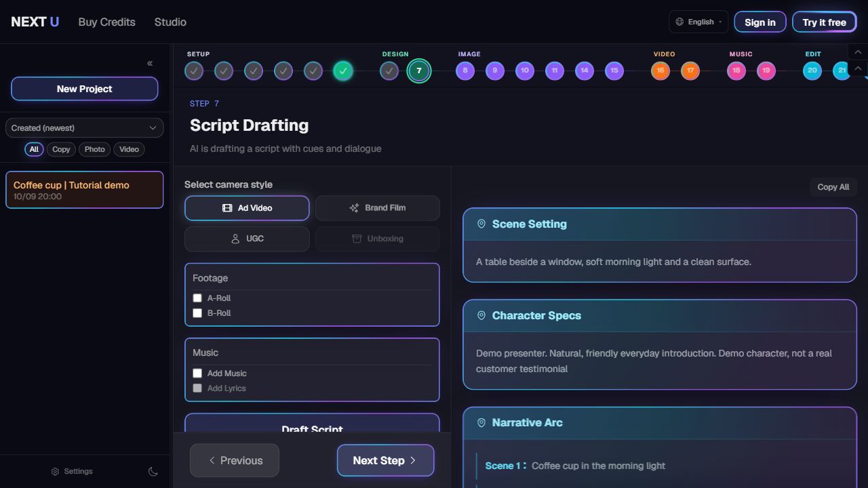Go to Music step 19
The width and height of the screenshot is (868, 488).
[x=766, y=70]
